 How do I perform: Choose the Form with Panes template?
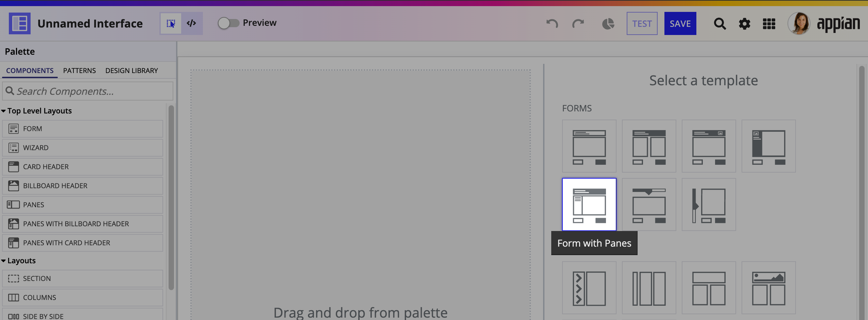pyautogui.click(x=589, y=205)
